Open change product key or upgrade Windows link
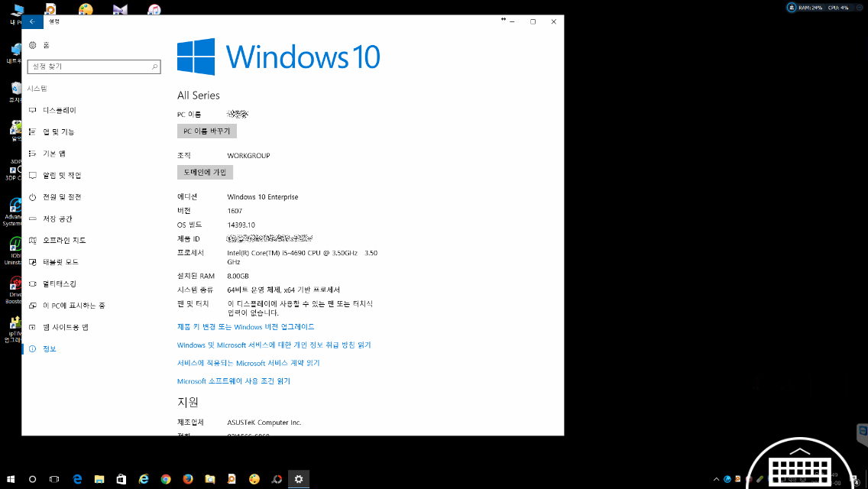The image size is (868, 489). click(x=245, y=327)
